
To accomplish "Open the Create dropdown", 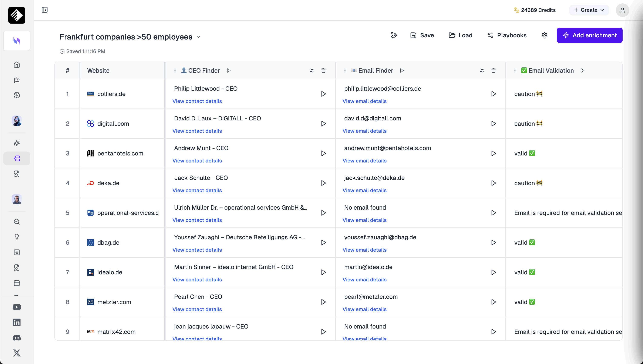I will (x=589, y=10).
